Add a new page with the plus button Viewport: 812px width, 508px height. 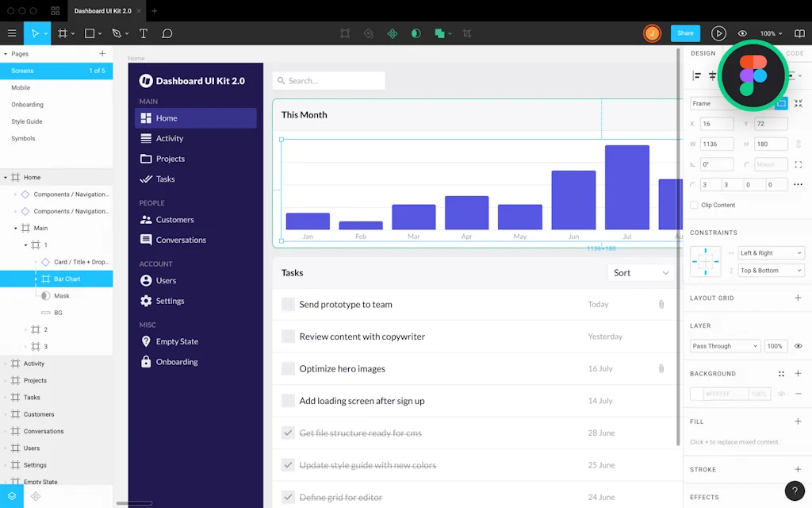pyautogui.click(x=101, y=53)
